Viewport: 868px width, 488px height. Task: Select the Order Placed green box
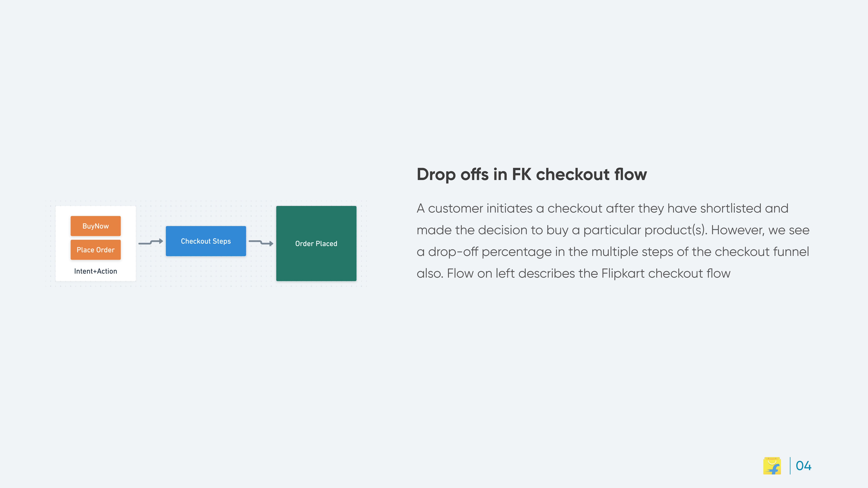316,243
